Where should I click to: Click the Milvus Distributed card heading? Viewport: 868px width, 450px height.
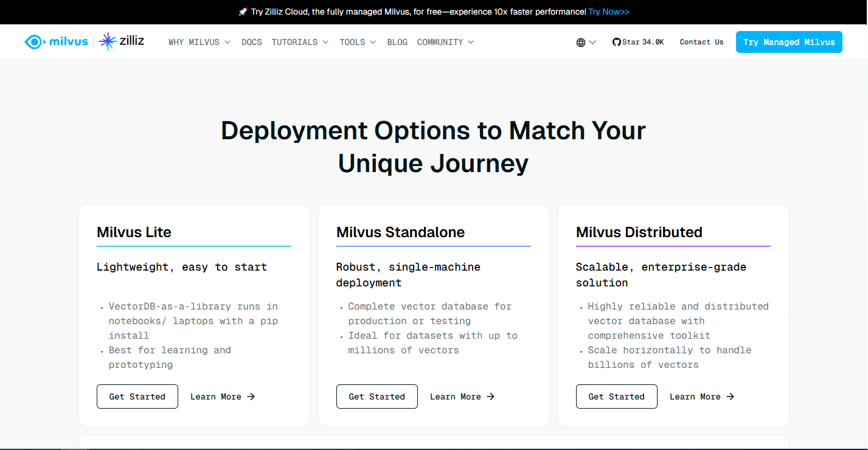pyautogui.click(x=639, y=232)
